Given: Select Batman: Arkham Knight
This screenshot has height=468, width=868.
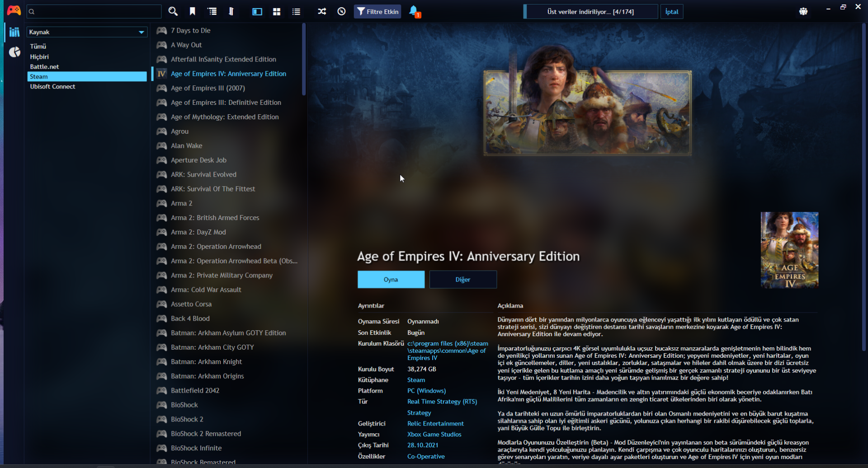Looking at the screenshot, I should [x=228, y=362].
